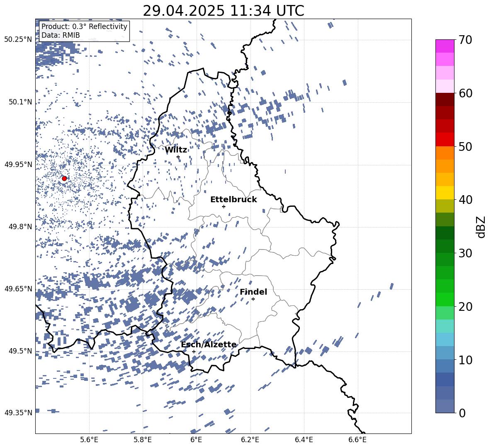Image resolution: width=491 pixels, height=448 pixels.
Task: Click the colorbar tick label 10
Action: (465, 360)
